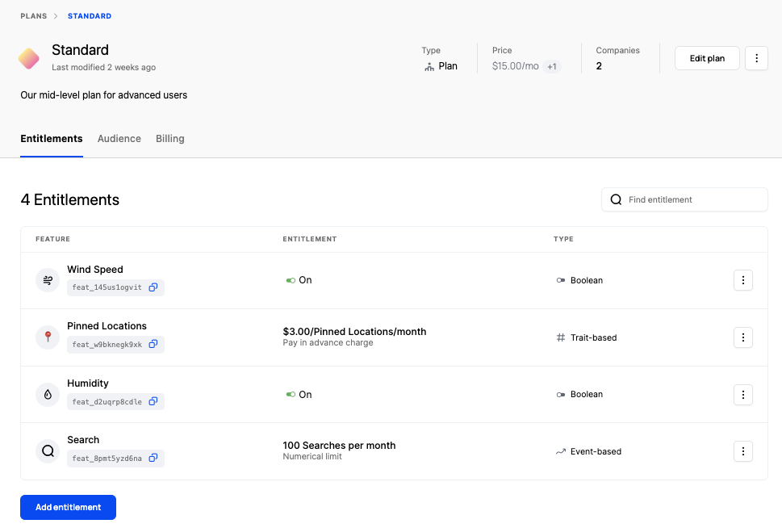The height and width of the screenshot is (532, 782).
Task: Open Wind Speed row actions menu
Action: click(x=742, y=280)
